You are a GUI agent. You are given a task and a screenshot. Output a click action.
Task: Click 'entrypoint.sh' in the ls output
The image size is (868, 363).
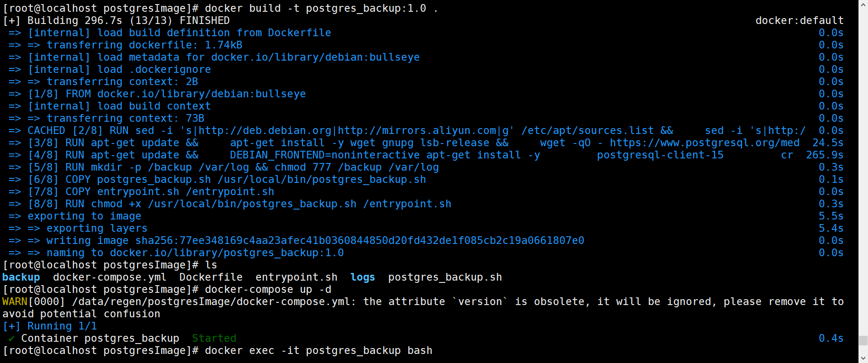[296, 277]
